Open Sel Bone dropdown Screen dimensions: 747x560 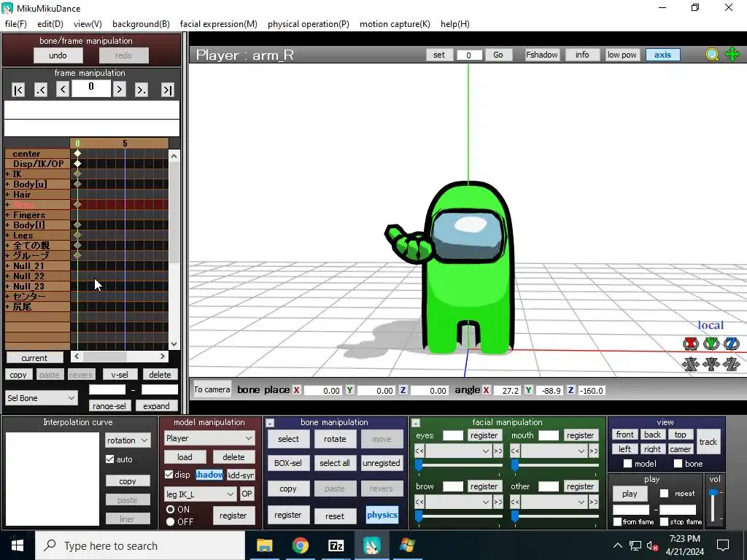pos(42,397)
